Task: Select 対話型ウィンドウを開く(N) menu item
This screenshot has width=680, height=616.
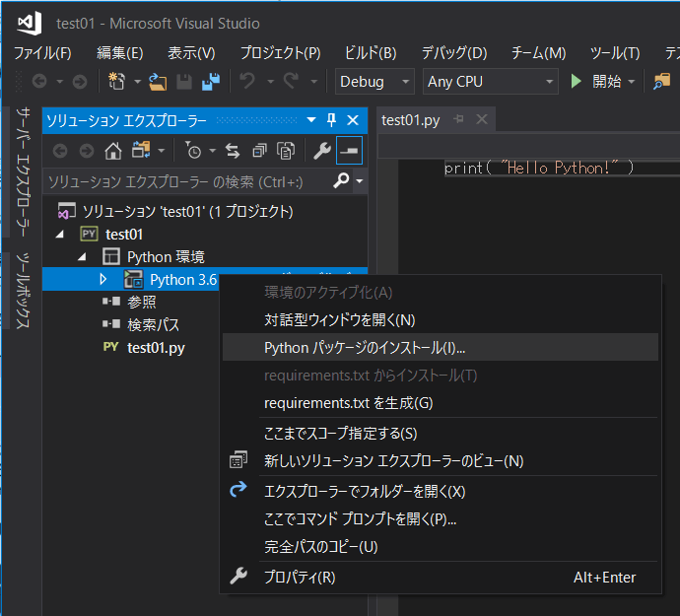Action: pyautogui.click(x=441, y=319)
